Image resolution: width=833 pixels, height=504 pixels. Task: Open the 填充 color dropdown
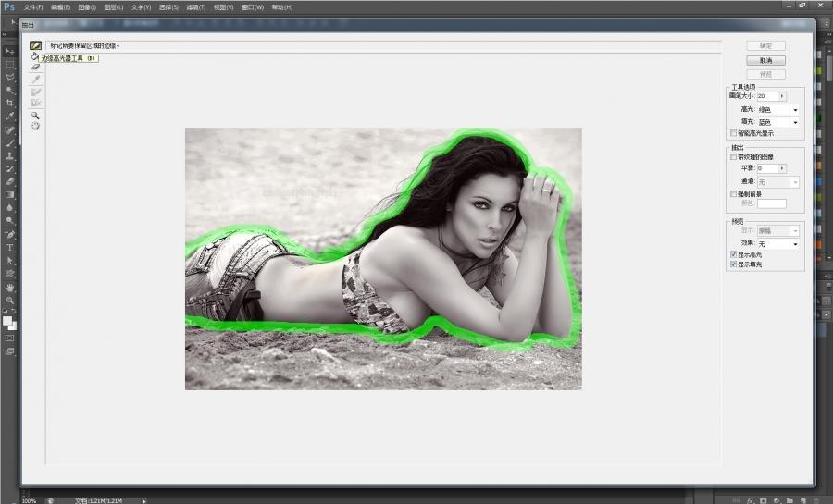(x=778, y=122)
